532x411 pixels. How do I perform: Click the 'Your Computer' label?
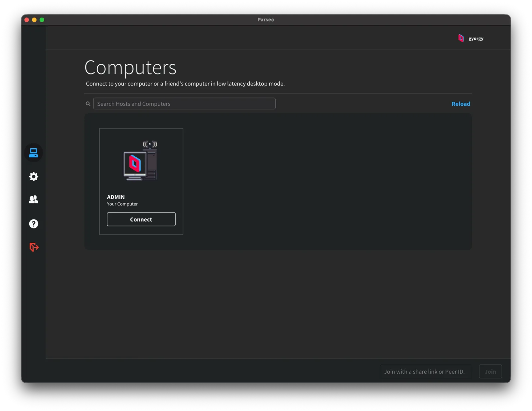[122, 204]
